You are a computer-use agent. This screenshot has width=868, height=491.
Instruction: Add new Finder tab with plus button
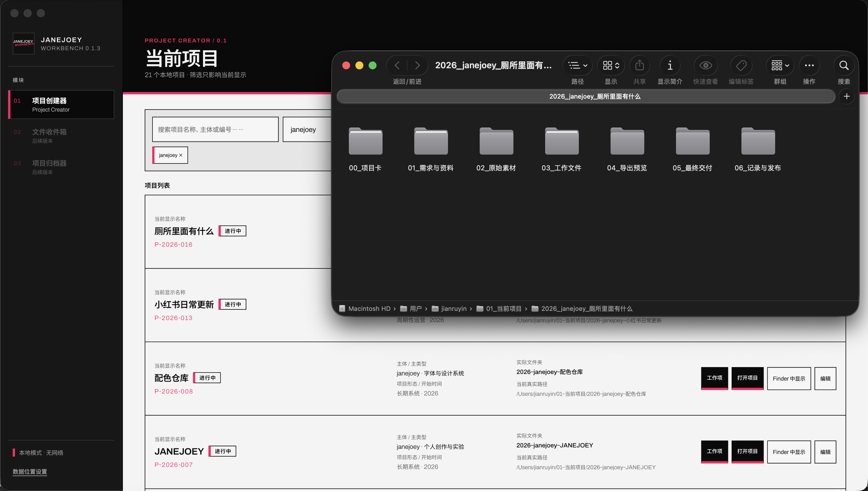847,97
